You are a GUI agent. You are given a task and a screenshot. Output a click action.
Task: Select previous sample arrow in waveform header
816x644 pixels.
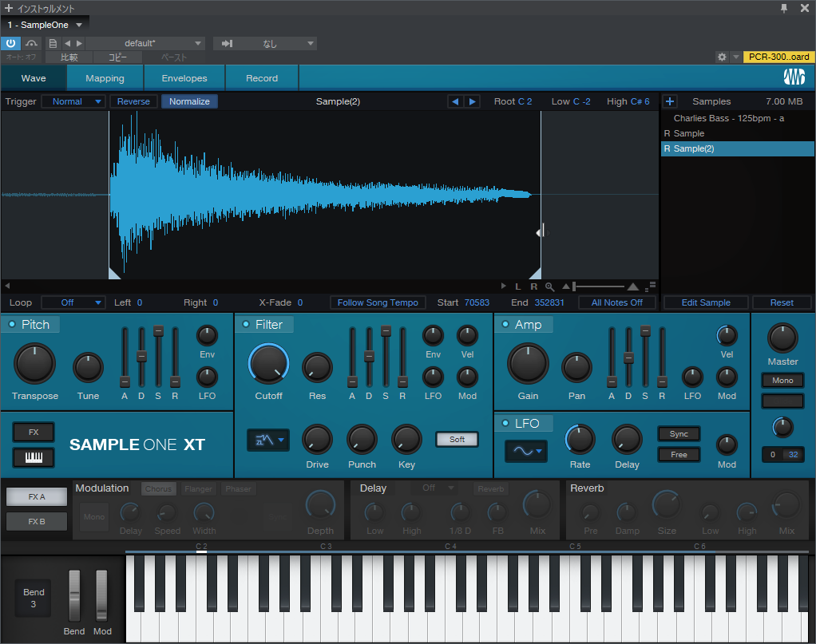click(x=455, y=101)
